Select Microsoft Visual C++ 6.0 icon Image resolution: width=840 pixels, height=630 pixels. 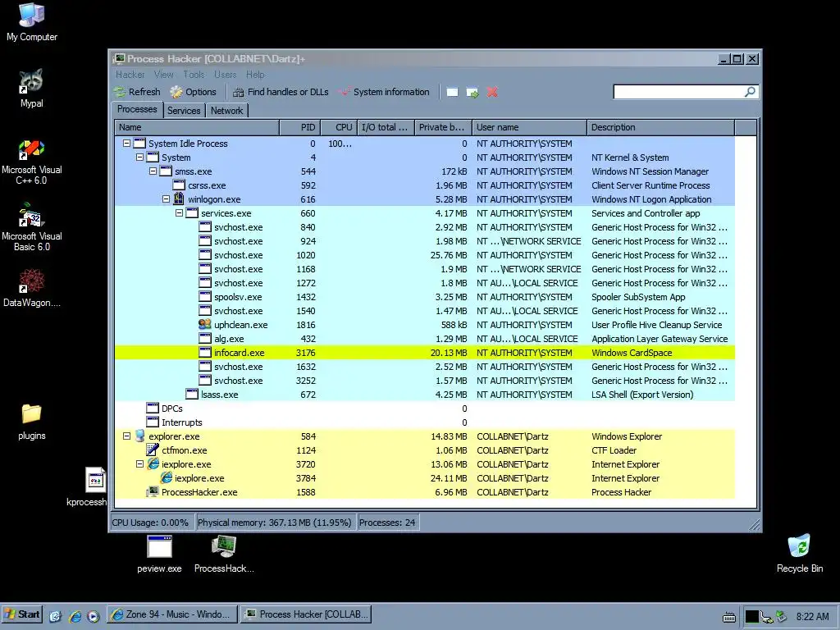pos(32,162)
